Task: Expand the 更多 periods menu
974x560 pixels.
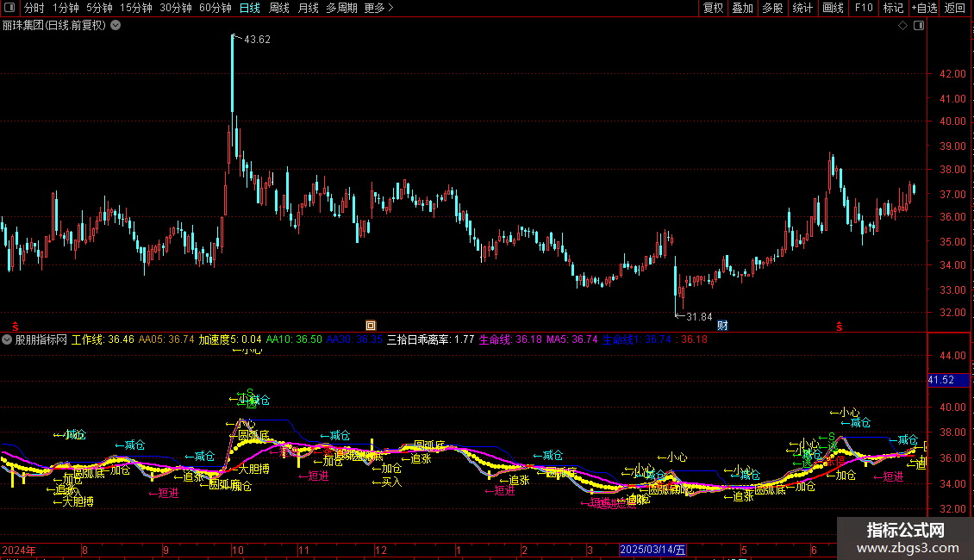Action: 378,8
